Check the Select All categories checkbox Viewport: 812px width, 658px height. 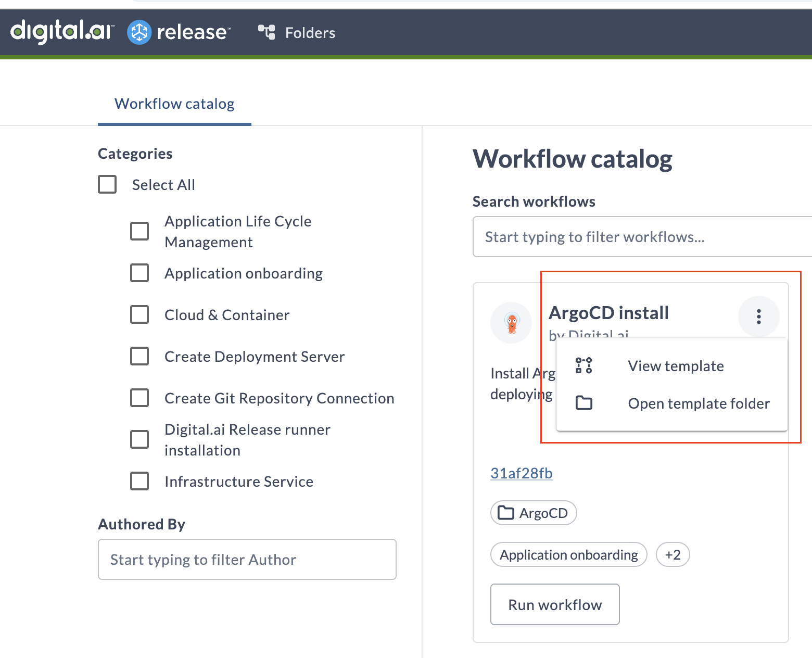(x=108, y=184)
